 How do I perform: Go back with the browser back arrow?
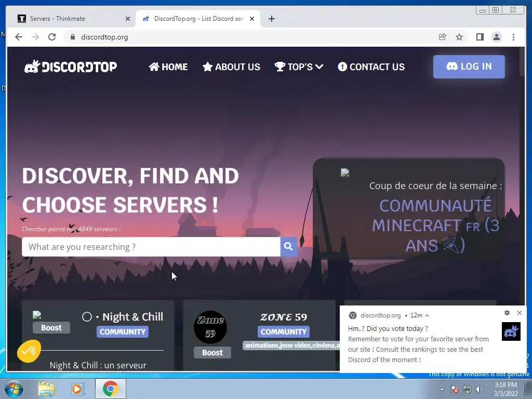pos(19,37)
